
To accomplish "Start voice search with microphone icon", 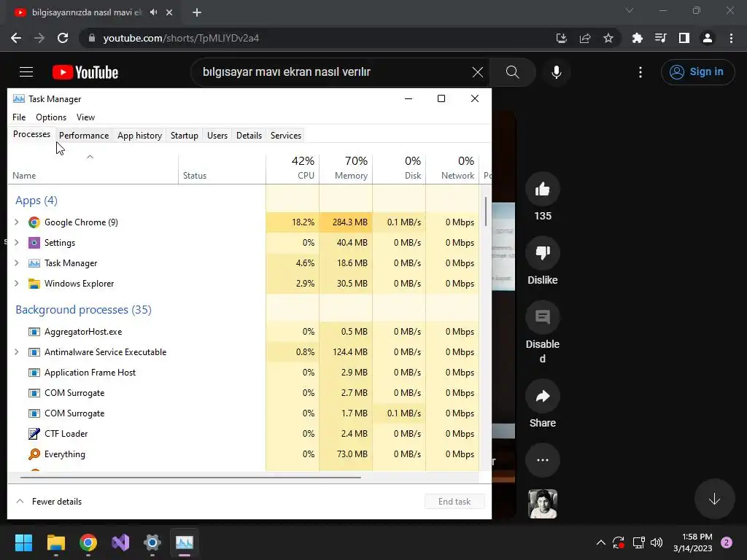I will point(557,72).
